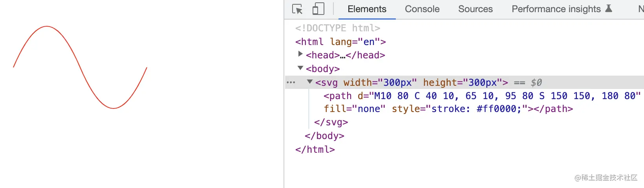This screenshot has height=188, width=644.
Task: Switch to the Sources tab
Action: [x=475, y=9]
